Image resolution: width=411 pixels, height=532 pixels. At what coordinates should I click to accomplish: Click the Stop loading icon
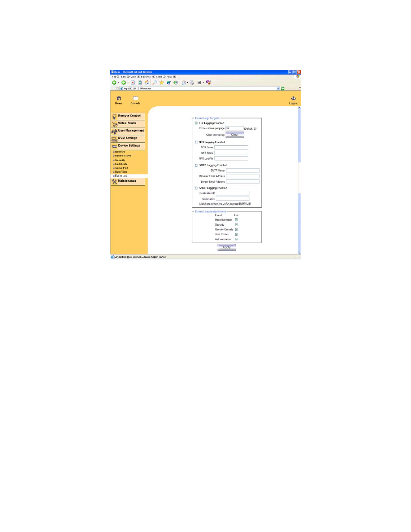click(133, 83)
